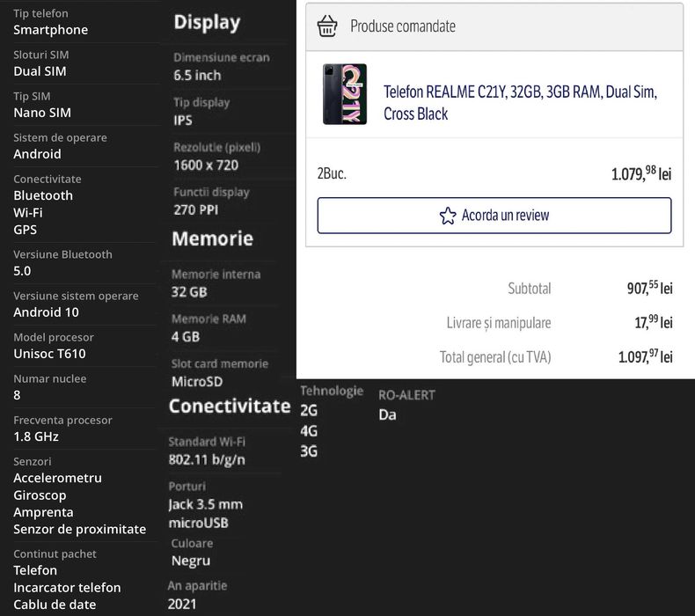Select the Conectivitate section heading
695x616 pixels.
(x=230, y=406)
